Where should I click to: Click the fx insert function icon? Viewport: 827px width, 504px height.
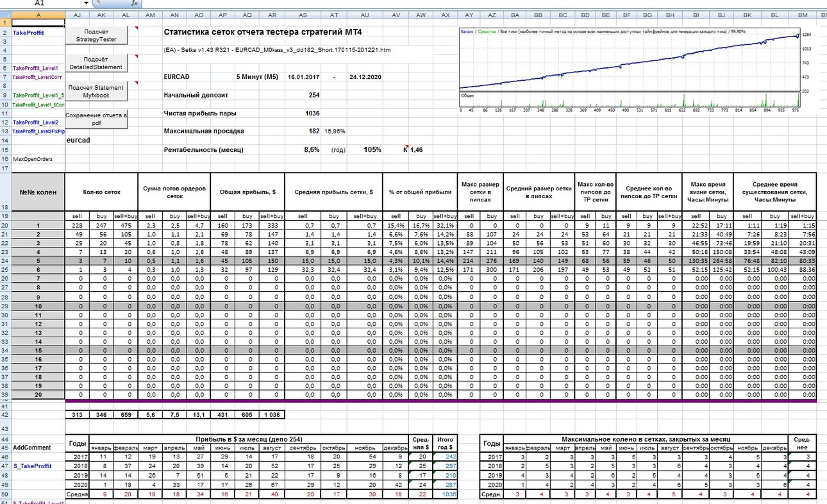click(134, 3)
